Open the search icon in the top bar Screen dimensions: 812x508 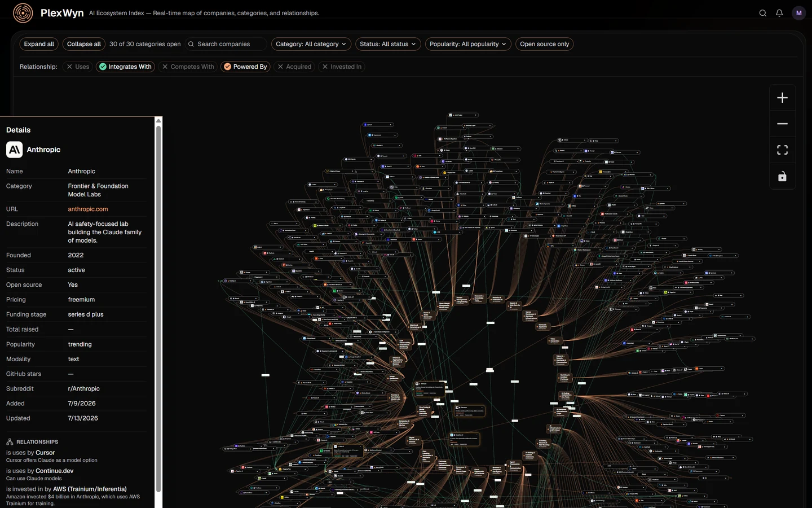tap(763, 13)
